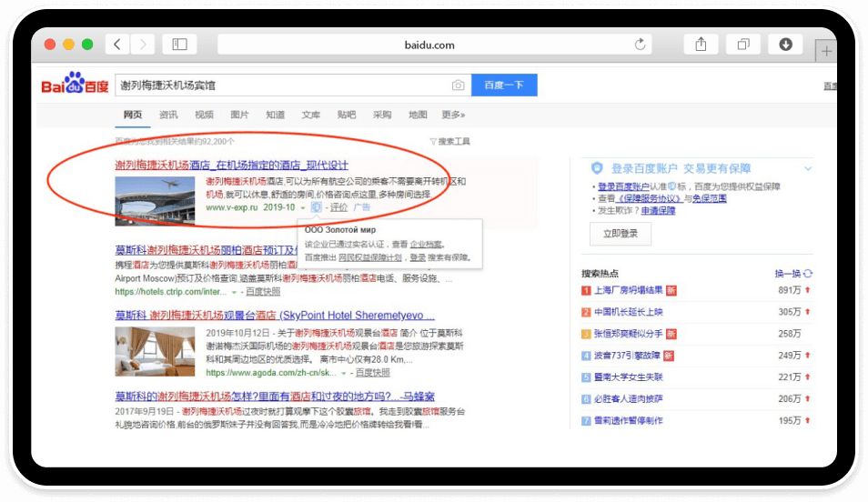Switch to the 资讯 tab

click(x=168, y=115)
